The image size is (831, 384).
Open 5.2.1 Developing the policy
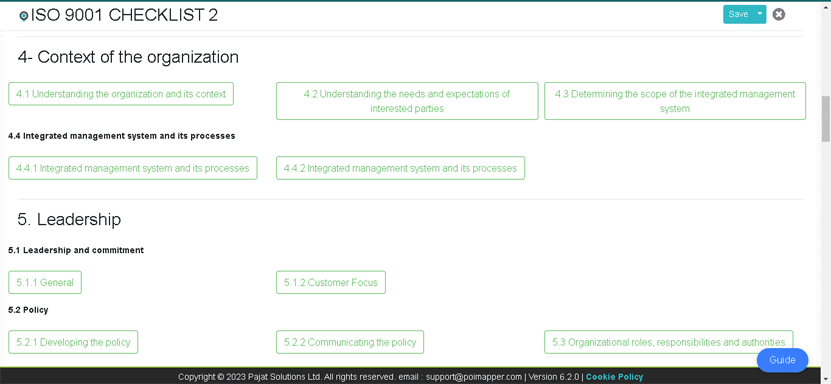click(x=73, y=342)
